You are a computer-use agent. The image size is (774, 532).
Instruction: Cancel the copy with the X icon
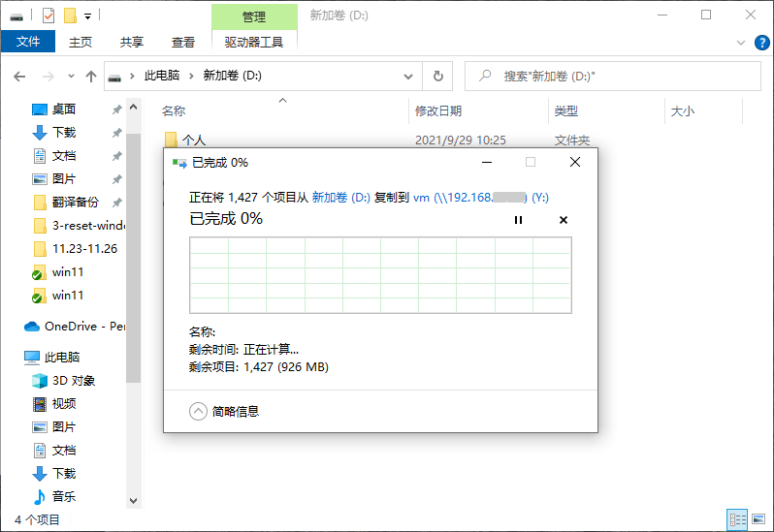tap(564, 220)
